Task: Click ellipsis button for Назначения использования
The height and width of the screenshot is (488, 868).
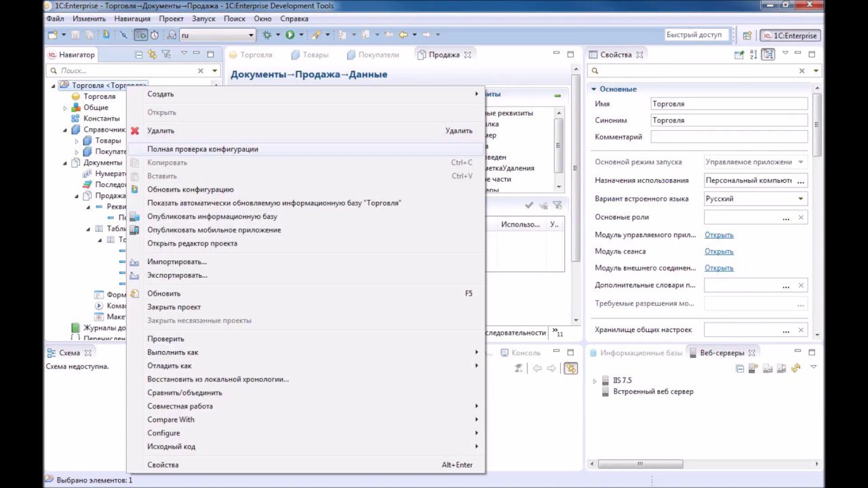Action: pyautogui.click(x=801, y=181)
